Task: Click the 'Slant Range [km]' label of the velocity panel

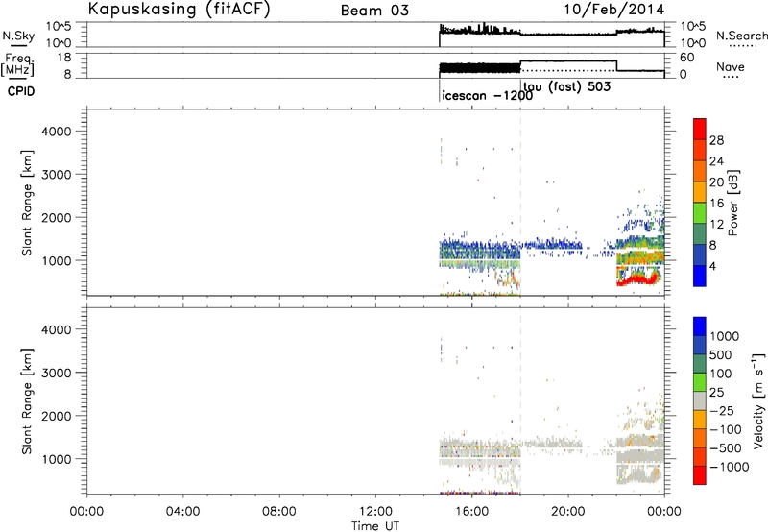Action: [x=27, y=401]
